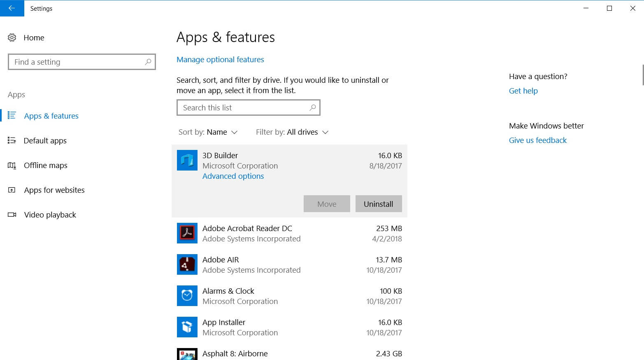Click the Alarms & Clock app icon

coord(187,296)
